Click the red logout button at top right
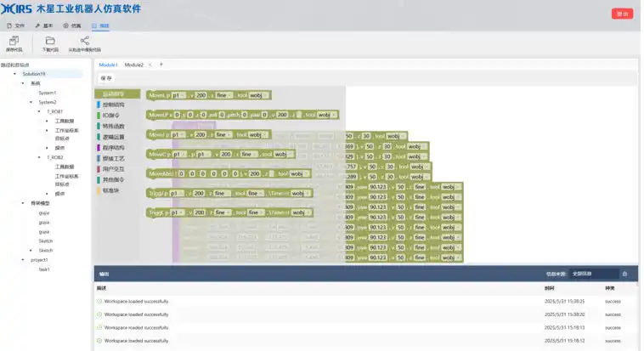 (622, 14)
